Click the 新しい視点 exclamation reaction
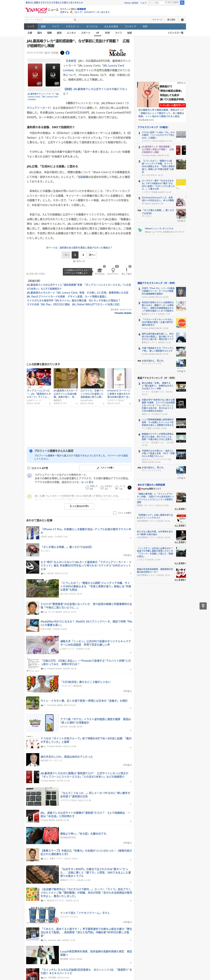The image size is (210, 980). click(x=127, y=270)
